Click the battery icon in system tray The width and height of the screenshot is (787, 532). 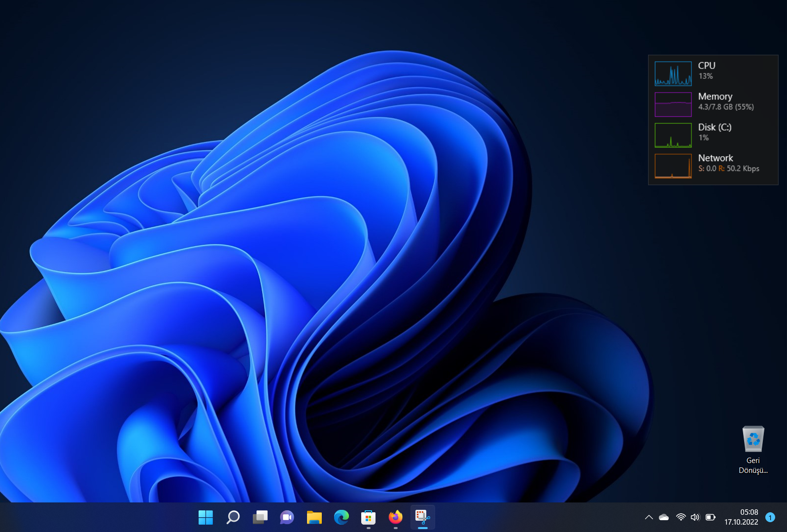710,517
